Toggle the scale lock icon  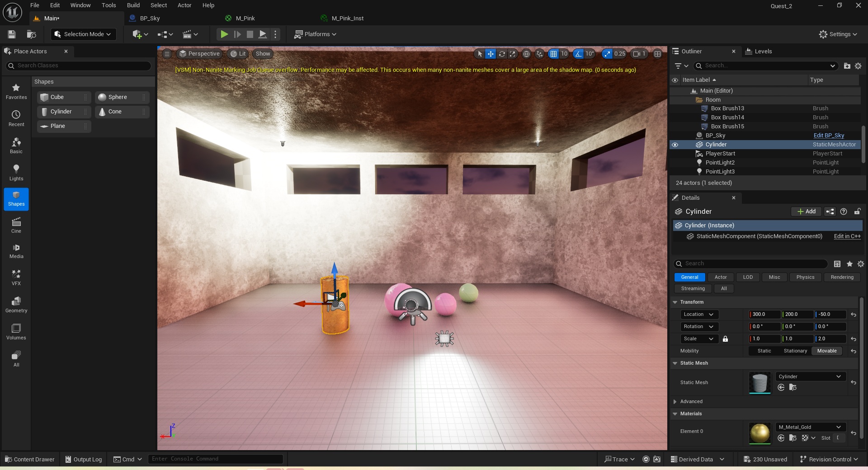725,339
